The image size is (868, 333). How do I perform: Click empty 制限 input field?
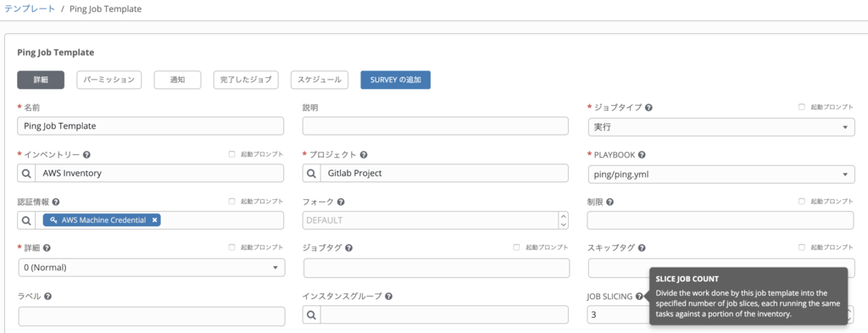click(721, 220)
